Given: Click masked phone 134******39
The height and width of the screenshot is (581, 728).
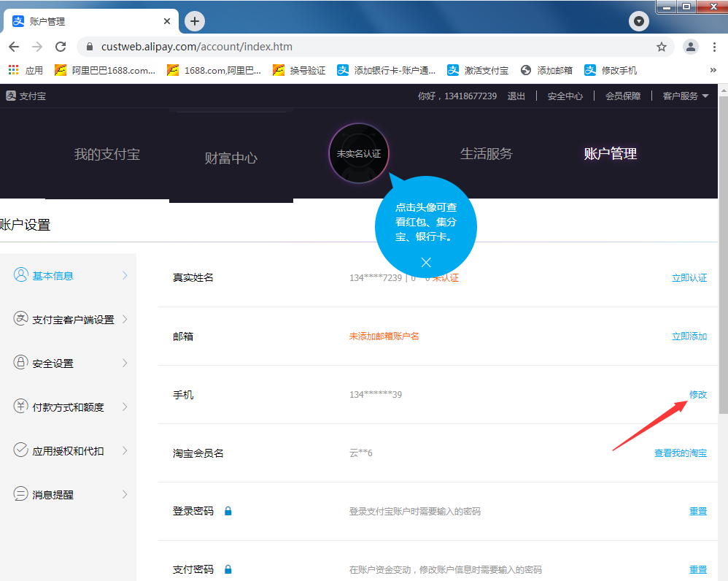Looking at the screenshot, I should pos(376,394).
